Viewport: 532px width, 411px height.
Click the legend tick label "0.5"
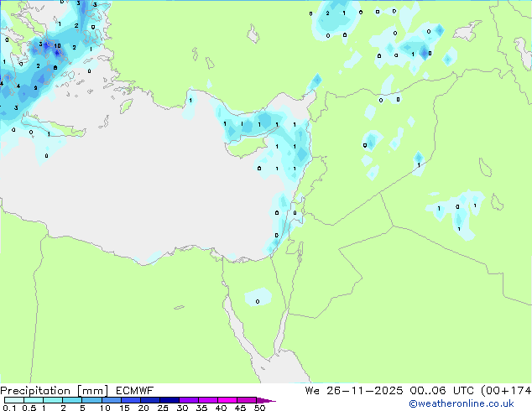click(x=29, y=408)
